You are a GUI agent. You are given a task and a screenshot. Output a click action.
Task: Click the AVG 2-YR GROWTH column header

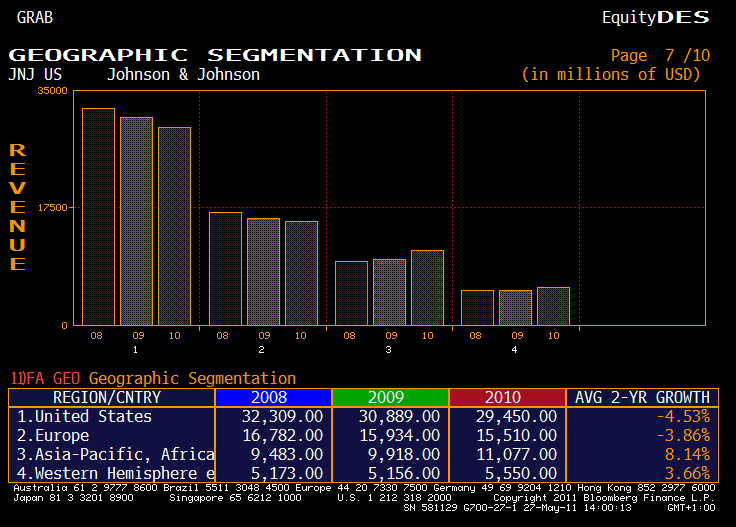point(642,397)
